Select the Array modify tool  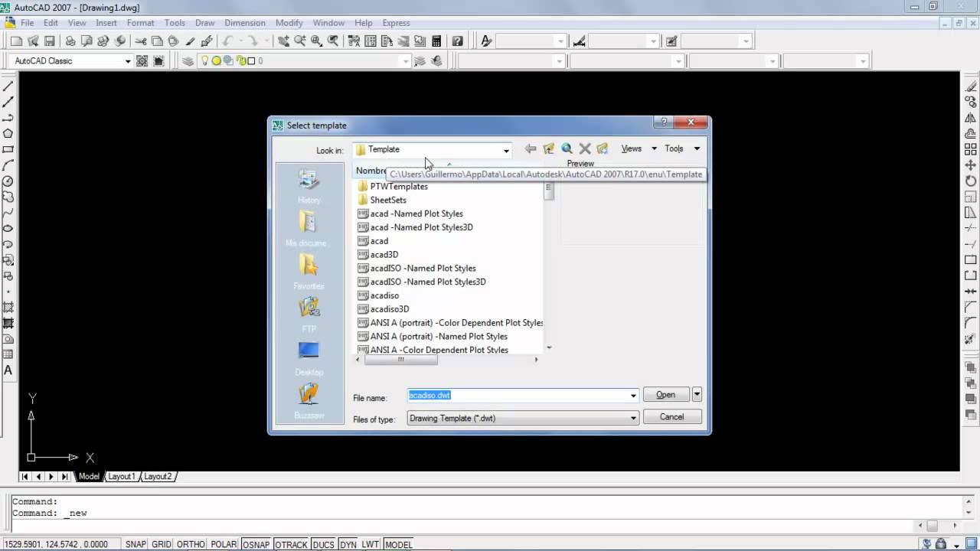click(x=971, y=149)
